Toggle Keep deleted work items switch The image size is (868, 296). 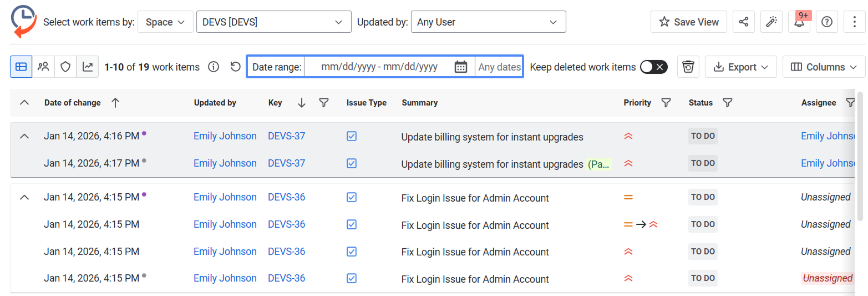click(x=653, y=67)
